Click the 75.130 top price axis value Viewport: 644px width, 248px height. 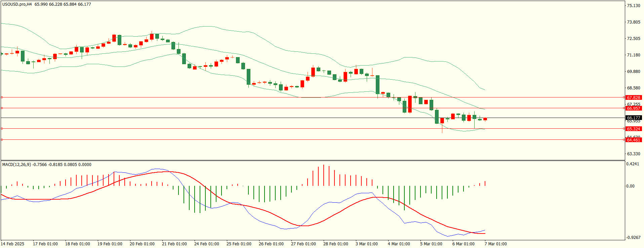point(634,6)
